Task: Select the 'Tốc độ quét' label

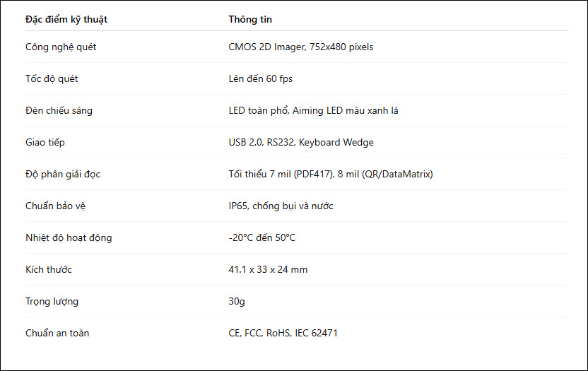Action: [x=52, y=78]
